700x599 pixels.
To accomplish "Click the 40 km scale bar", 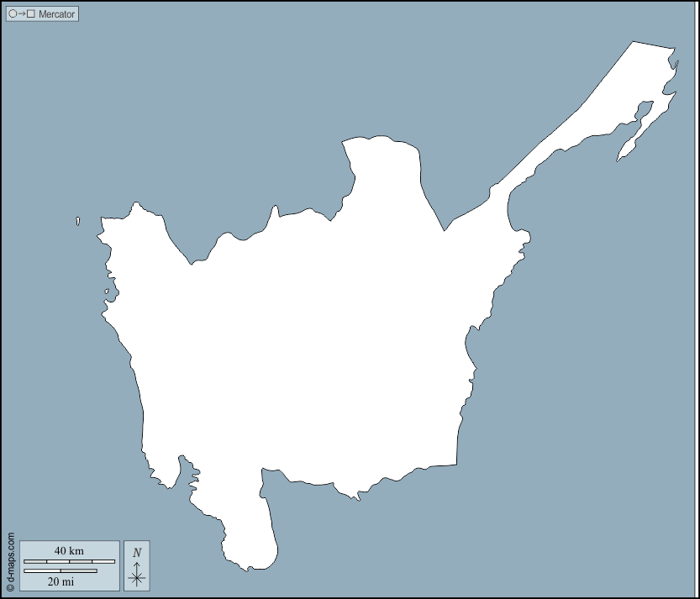I will click(69, 561).
